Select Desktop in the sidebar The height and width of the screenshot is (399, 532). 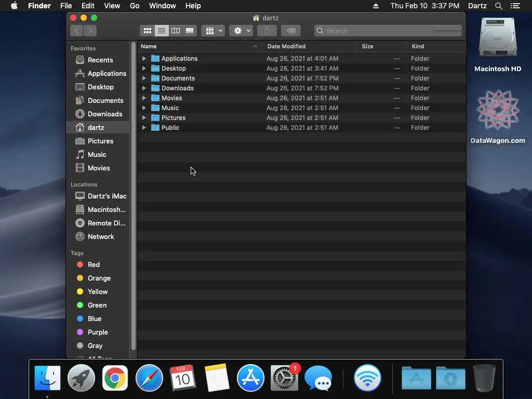pos(98,87)
